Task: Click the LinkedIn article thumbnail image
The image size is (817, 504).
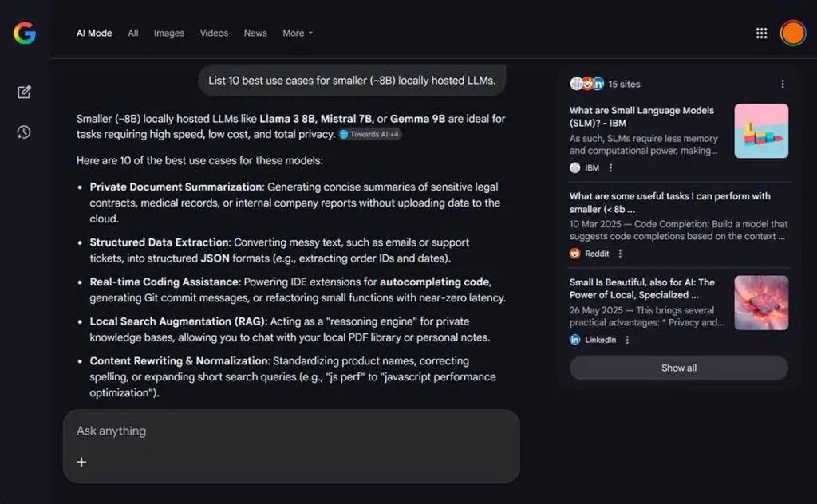Action: coord(761,303)
